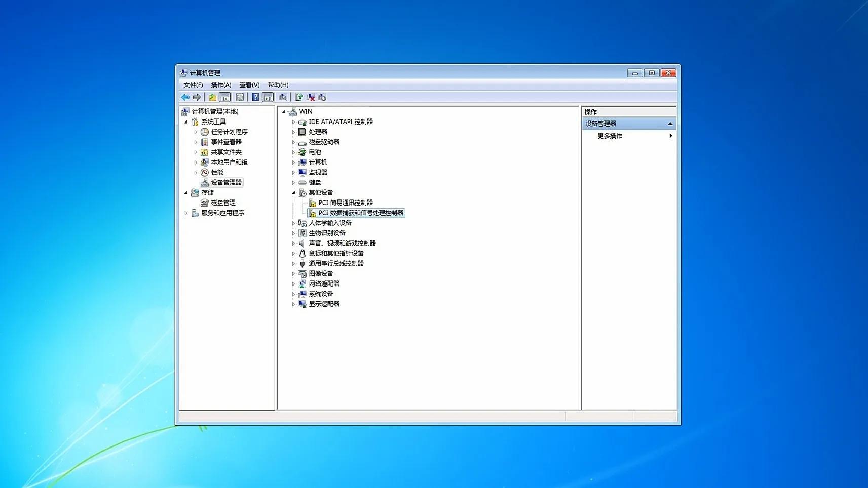The image size is (868, 488).
Task: Expand the 显示适配器 category
Action: (x=293, y=304)
